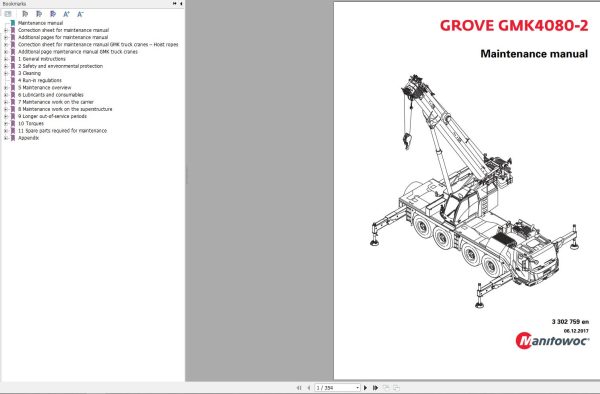Go to next page arrow
The height and width of the screenshot is (394, 600).
coord(365,388)
